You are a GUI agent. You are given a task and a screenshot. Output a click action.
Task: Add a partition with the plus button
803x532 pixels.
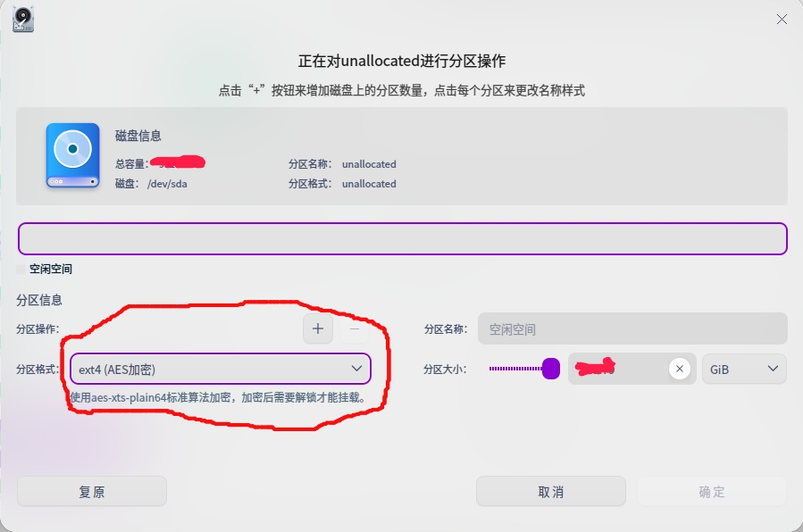[x=318, y=328]
